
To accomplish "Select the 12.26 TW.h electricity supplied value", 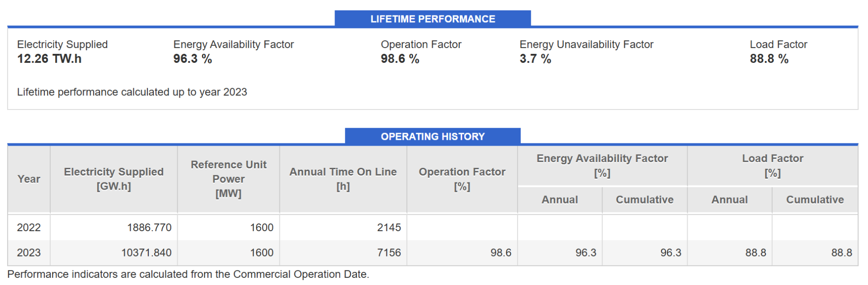I will click(x=49, y=59).
